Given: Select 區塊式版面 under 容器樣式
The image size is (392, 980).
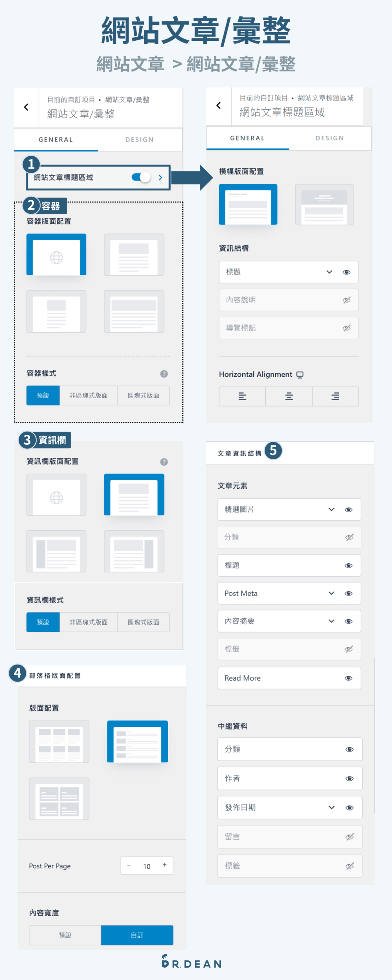Looking at the screenshot, I should tap(143, 396).
